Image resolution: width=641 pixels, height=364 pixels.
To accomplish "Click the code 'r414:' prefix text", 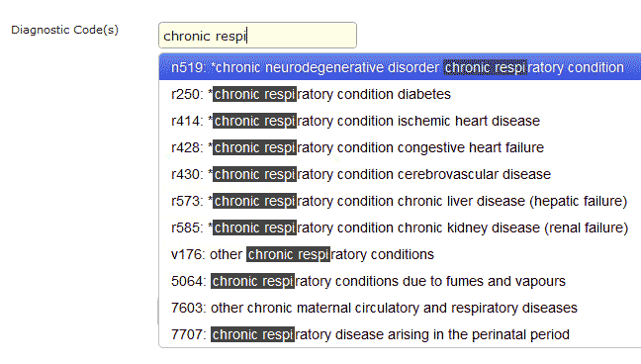I will 187,121.
